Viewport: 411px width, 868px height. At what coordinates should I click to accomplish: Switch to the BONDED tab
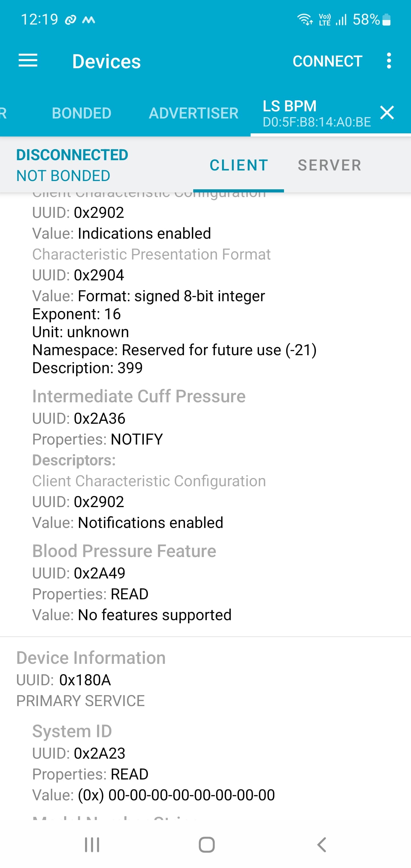point(82,113)
